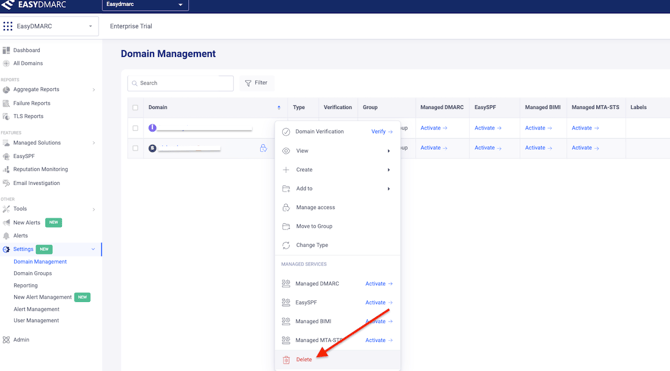This screenshot has height=371, width=670.
Task: Click the New Alerts megaphone icon
Action: tap(6, 223)
